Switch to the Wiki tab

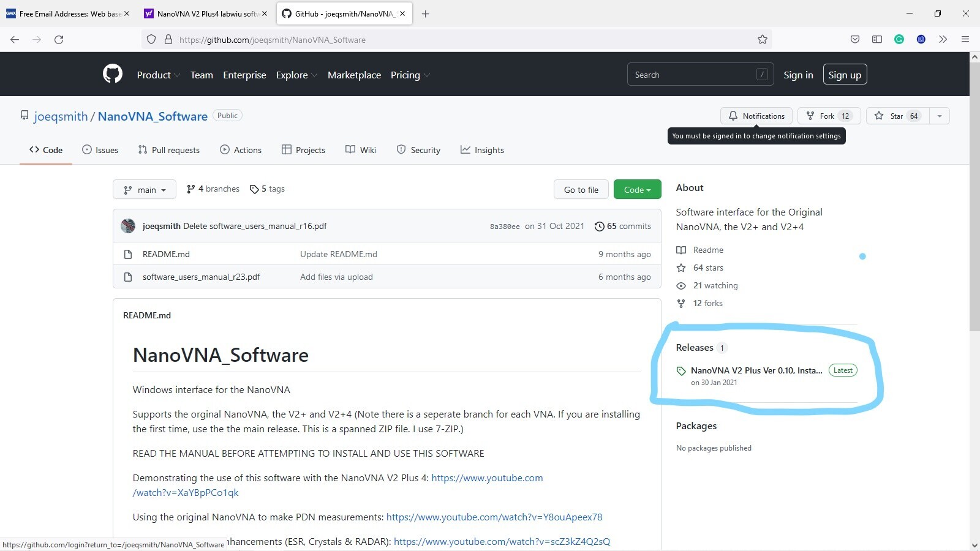[x=361, y=150]
